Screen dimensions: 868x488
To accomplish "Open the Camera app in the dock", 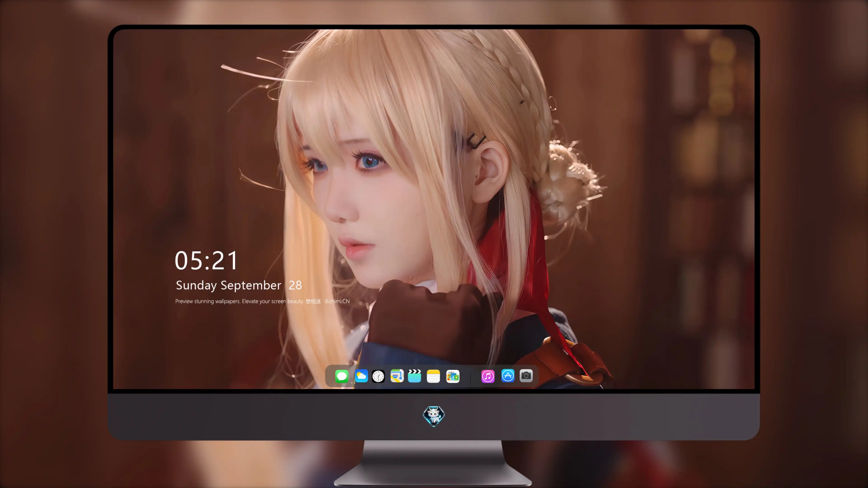I will tap(526, 376).
